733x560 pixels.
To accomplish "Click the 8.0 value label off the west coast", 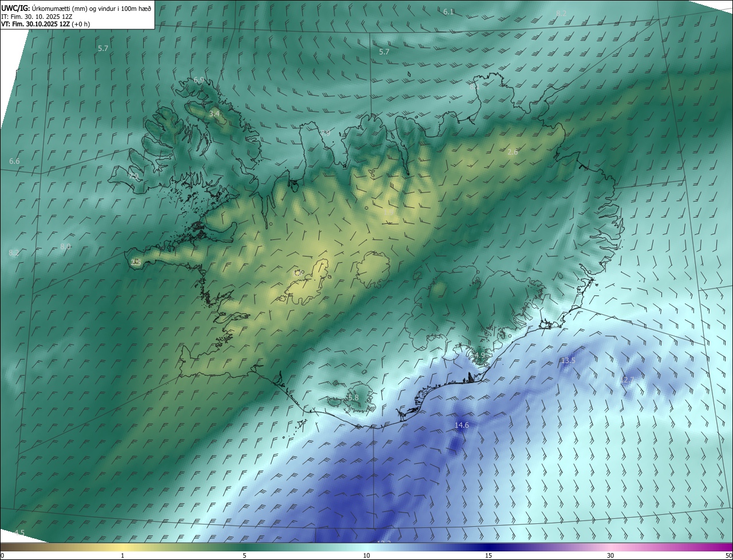I will click(65, 246).
